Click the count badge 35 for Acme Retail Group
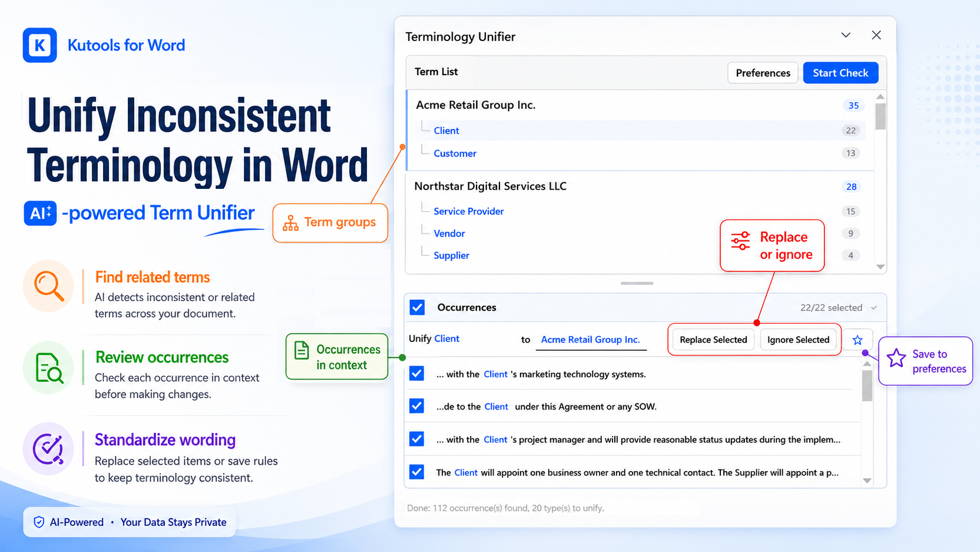 853,106
